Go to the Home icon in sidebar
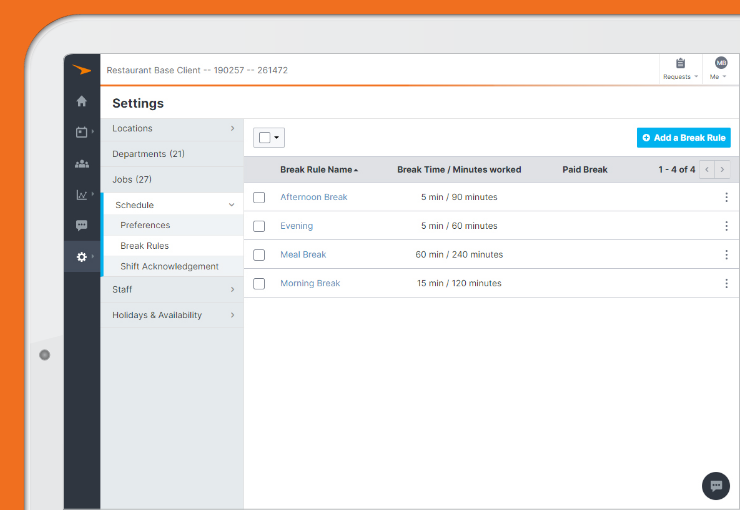The height and width of the screenshot is (510, 740). 82,101
